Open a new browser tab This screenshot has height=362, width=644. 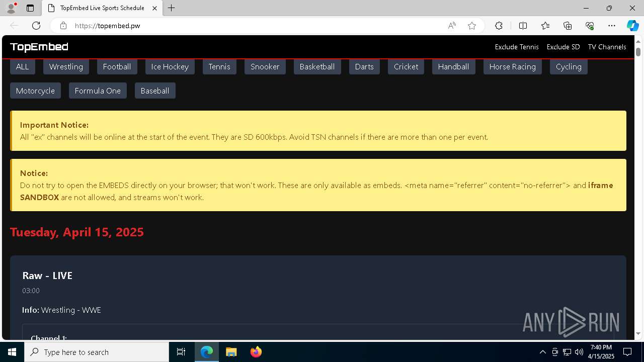point(172,8)
